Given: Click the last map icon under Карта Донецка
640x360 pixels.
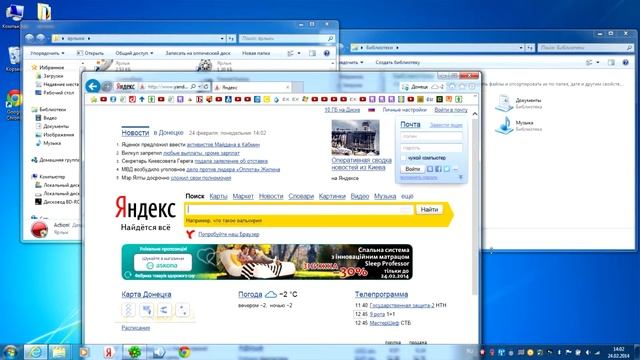Looking at the screenshot, I should pyautogui.click(x=182, y=310).
